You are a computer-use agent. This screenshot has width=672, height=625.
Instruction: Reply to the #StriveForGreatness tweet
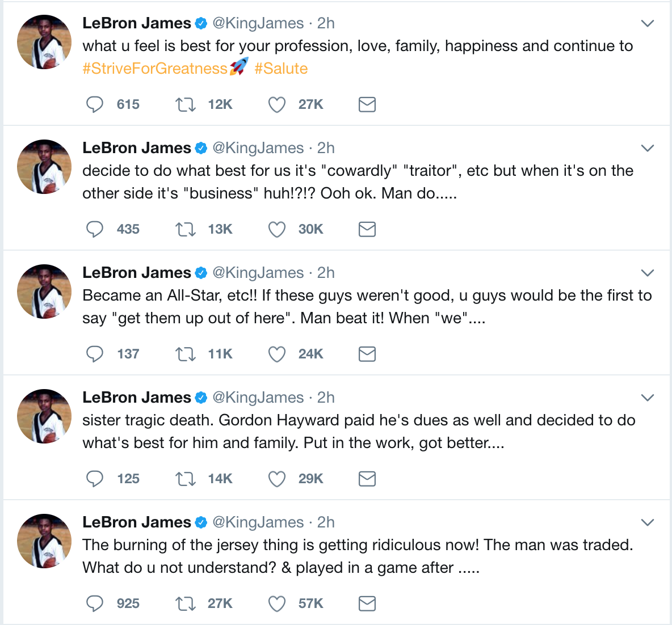[x=95, y=104]
